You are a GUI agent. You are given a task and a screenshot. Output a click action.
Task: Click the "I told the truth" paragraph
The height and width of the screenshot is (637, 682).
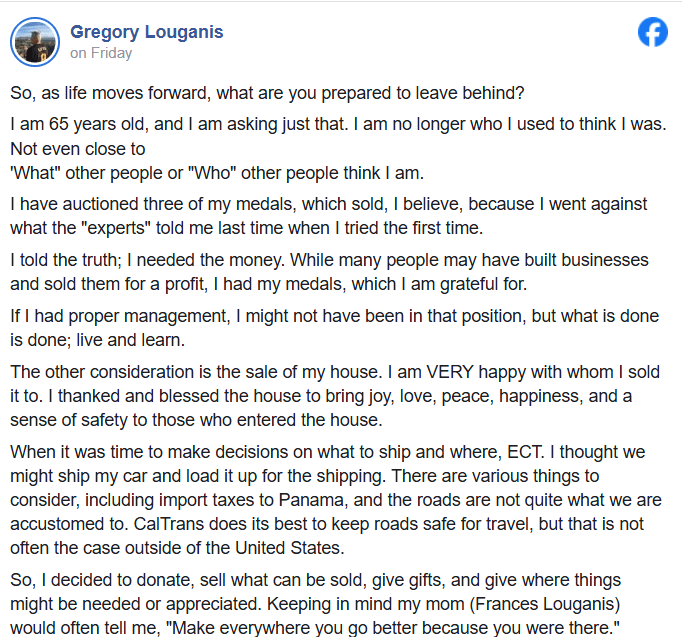point(329,270)
